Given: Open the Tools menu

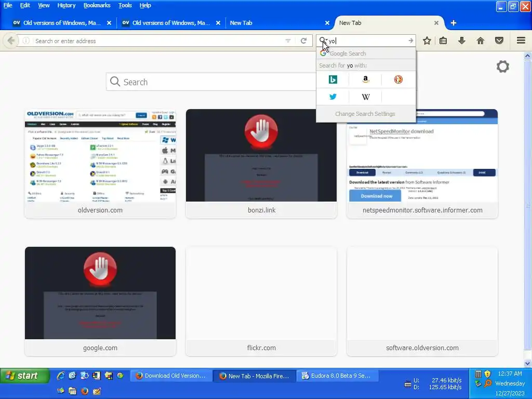Looking at the screenshot, I should [x=125, y=5].
